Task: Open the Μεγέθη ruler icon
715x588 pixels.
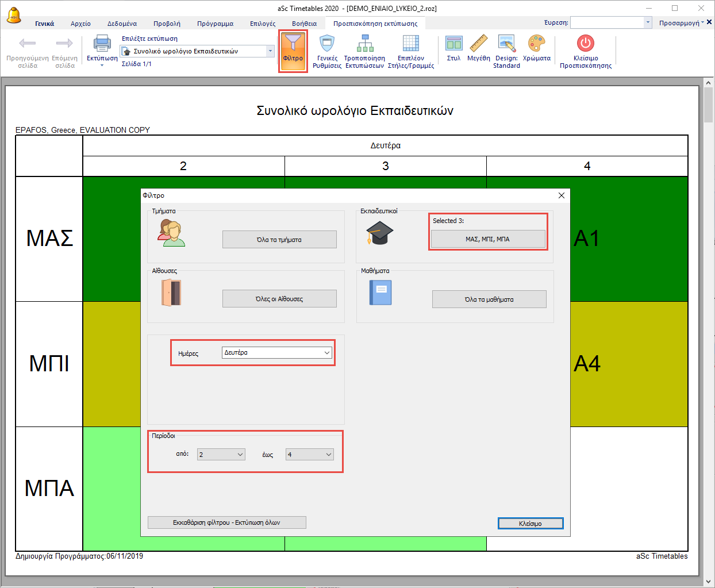Action: 478,44
